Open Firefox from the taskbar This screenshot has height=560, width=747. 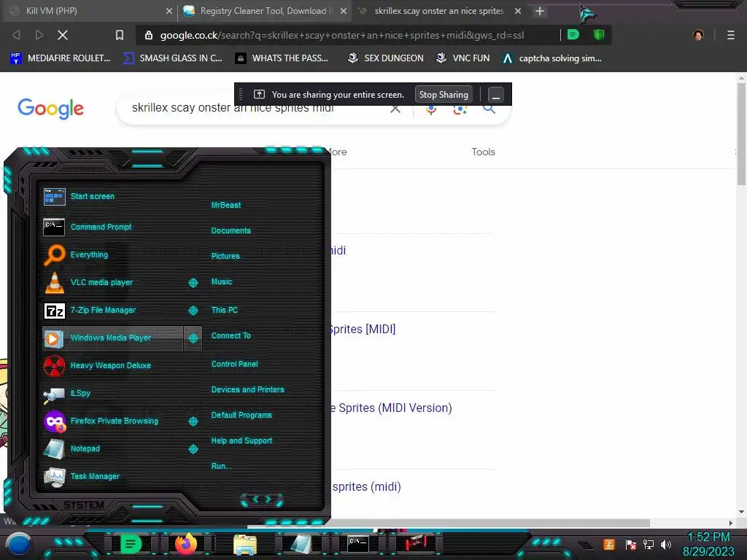(x=186, y=544)
